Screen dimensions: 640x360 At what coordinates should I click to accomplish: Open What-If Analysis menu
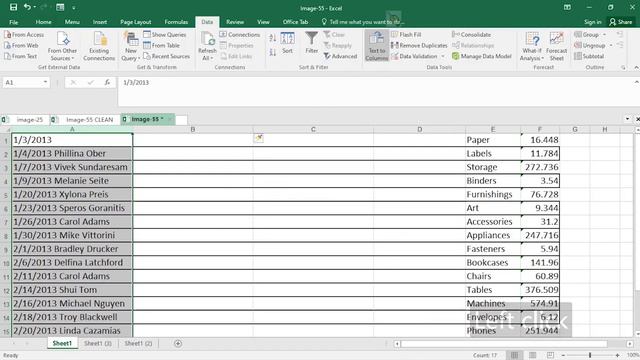[532, 46]
